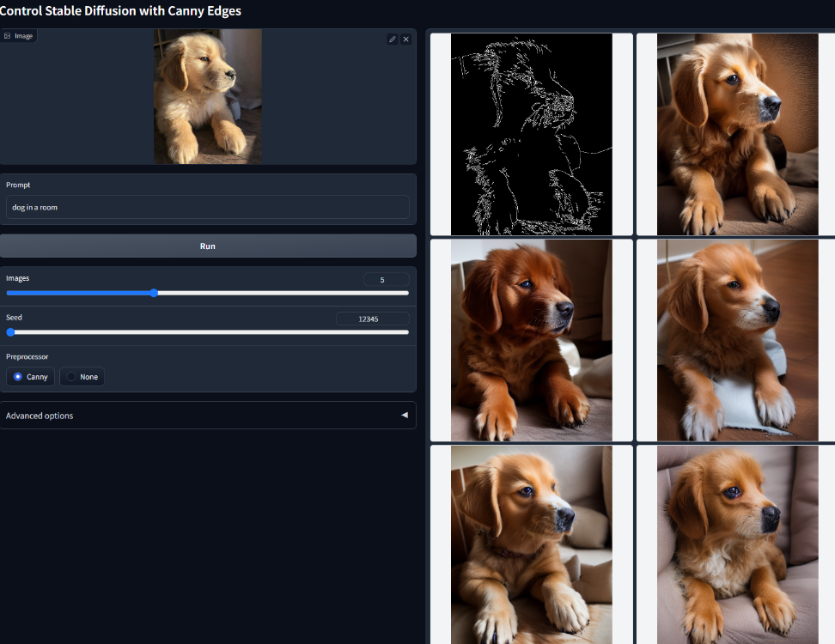Viewport: 835px width, 644px height.
Task: Open the bottom-right generated dog image
Action: coord(736,544)
